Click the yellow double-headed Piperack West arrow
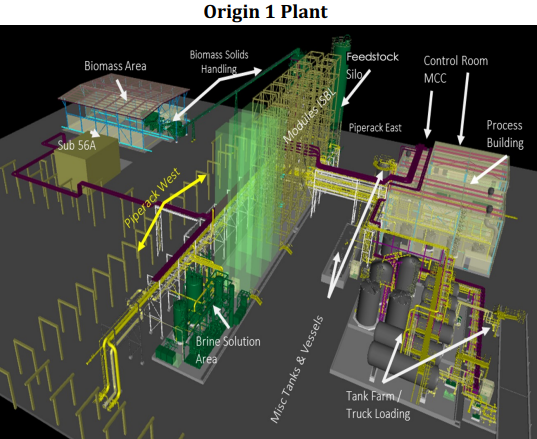Image resolution: width=537 pixels, height=439 pixels. [172, 213]
